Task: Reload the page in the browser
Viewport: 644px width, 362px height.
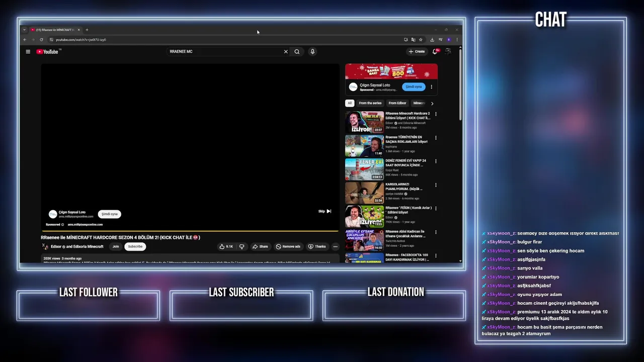Action: tap(41, 40)
